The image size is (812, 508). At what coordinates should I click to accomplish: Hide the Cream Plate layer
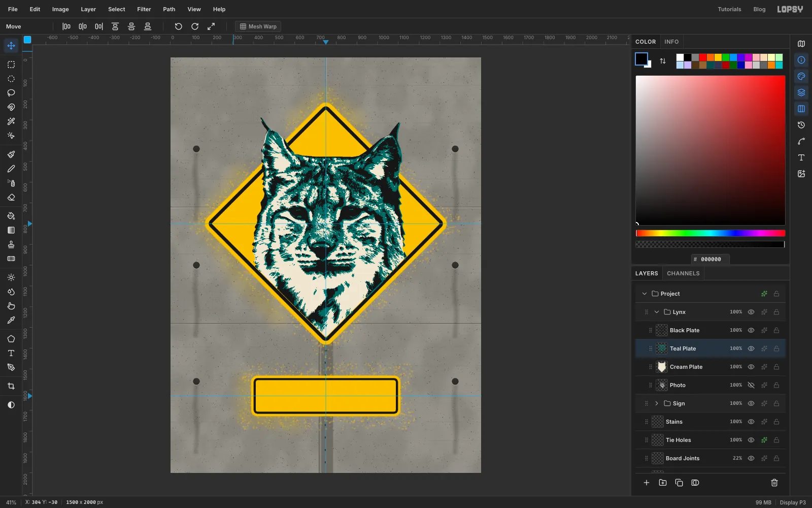(x=751, y=367)
